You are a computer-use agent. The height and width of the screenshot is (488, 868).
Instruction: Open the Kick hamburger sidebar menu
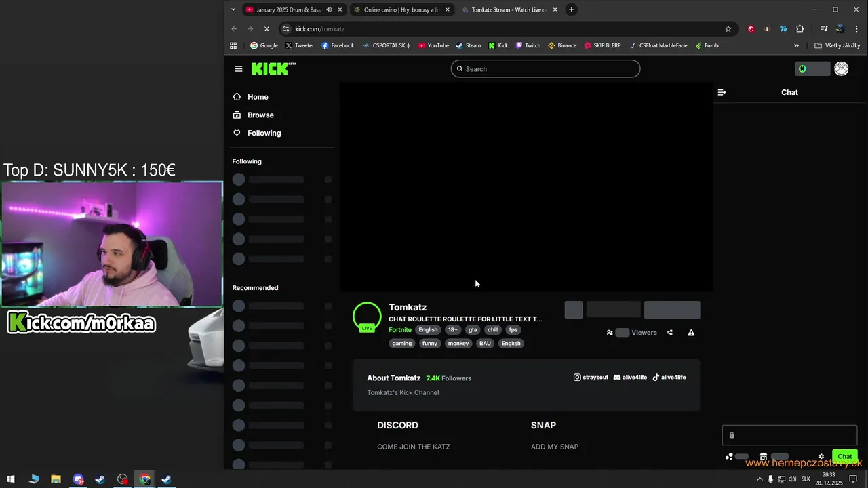point(239,68)
